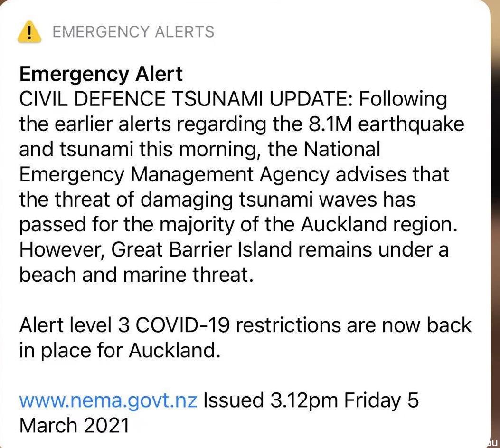
Task: Tap the Auckland region phrase
Action: [x=379, y=225]
